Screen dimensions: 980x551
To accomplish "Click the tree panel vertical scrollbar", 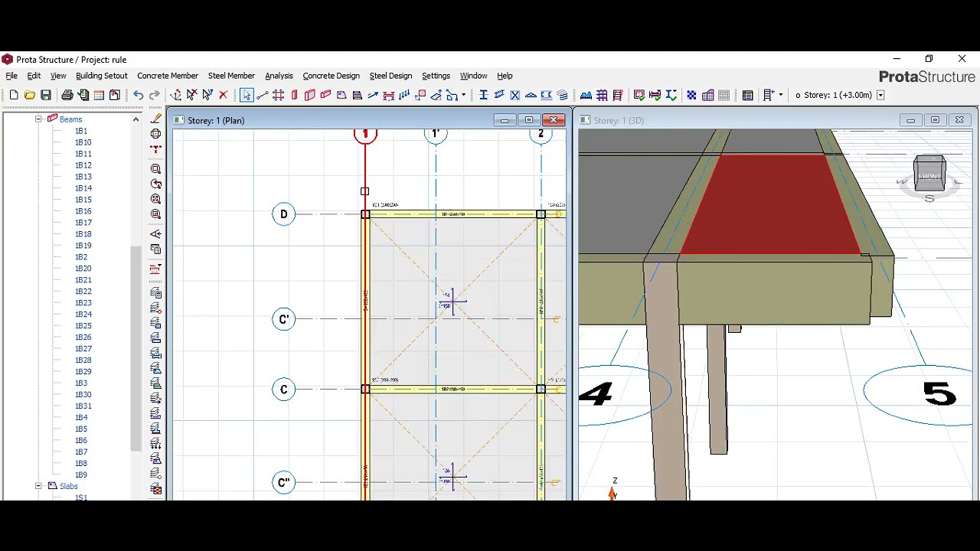I will point(136,348).
